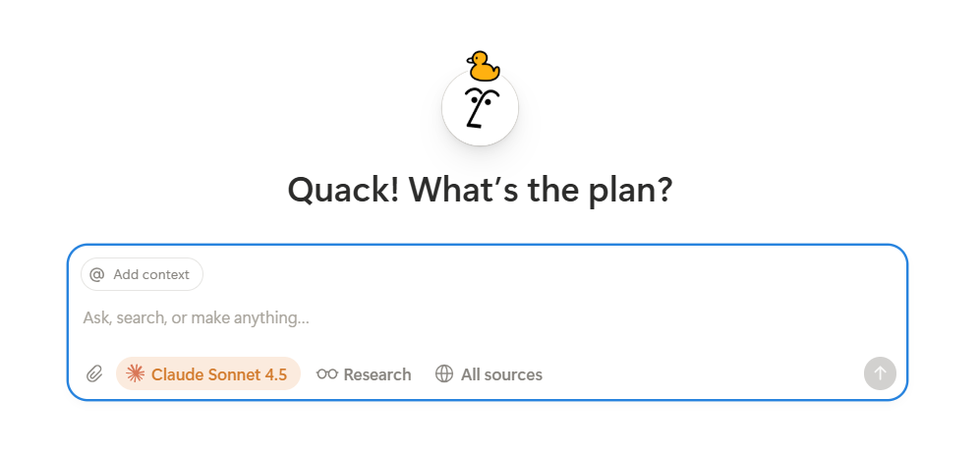Screen dimensions: 980x457
Task: Click the "Quack! What's the plan?" heading
Action: 480,189
